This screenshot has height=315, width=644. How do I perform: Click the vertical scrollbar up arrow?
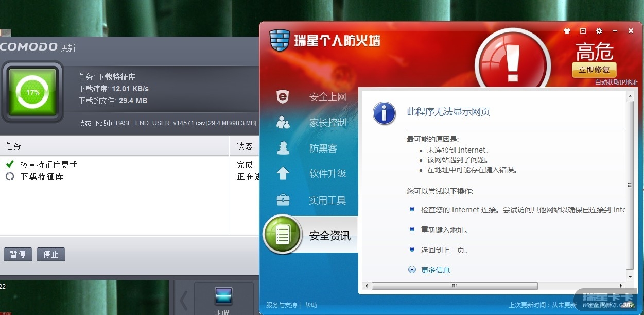click(630, 95)
